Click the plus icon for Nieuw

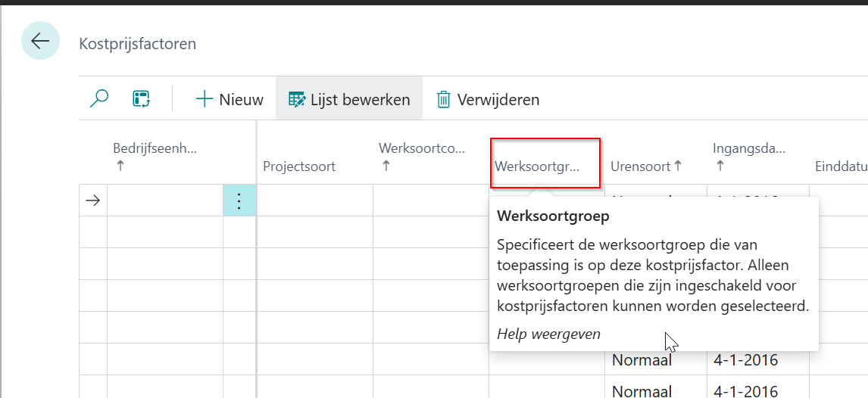[205, 99]
